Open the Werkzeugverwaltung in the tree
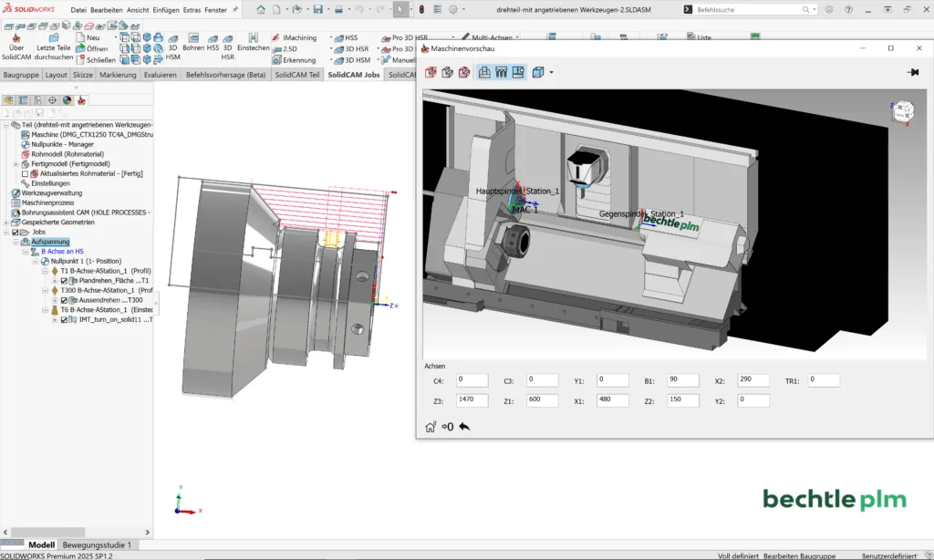This screenshot has width=934, height=560. click(50, 194)
